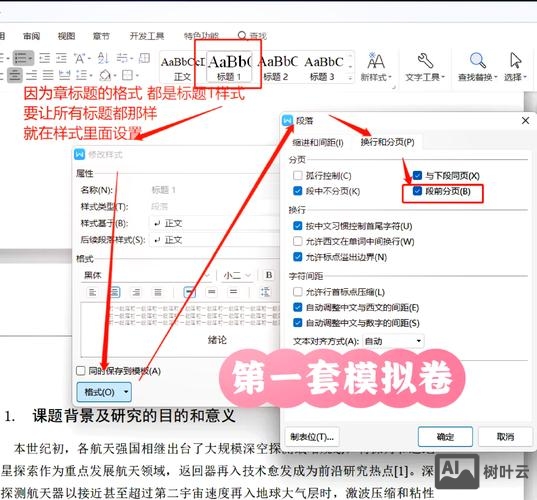Click the justify icon in the ribbon
Image resolution: width=537 pixels, height=500 pixels.
pos(48,75)
